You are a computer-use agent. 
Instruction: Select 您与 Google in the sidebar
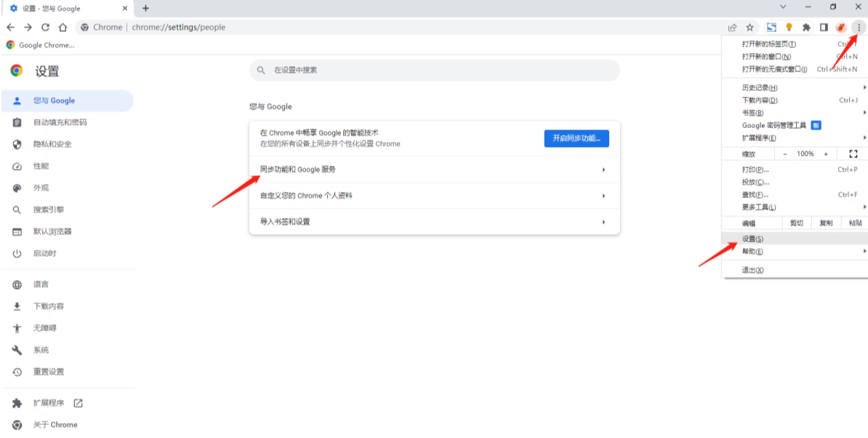click(x=66, y=101)
